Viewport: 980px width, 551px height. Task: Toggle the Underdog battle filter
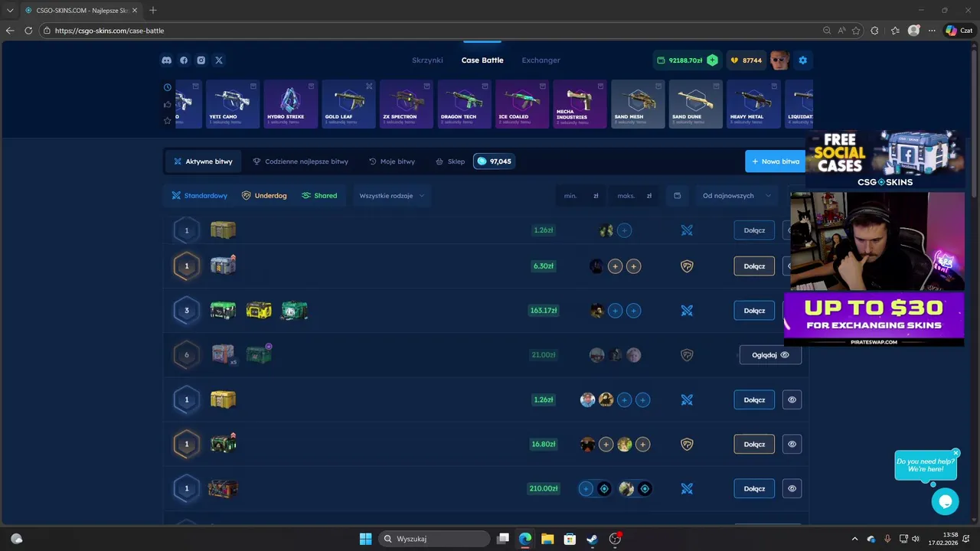[x=264, y=196]
